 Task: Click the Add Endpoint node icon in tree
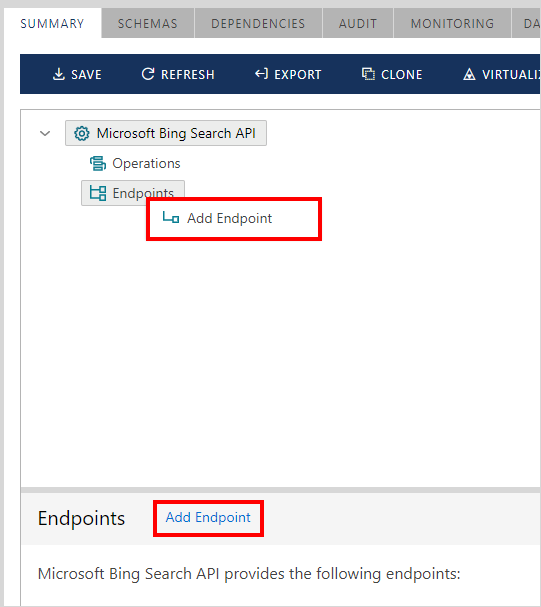pyautogui.click(x=171, y=218)
